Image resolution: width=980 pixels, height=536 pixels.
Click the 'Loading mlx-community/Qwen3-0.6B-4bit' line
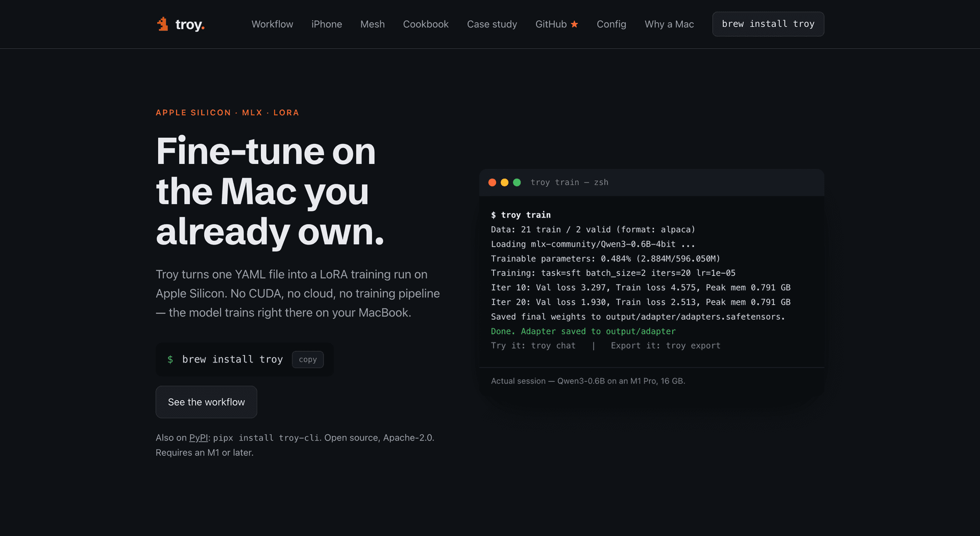593,244
